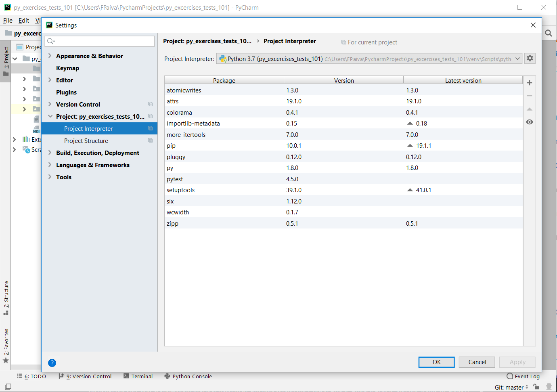Select colorama package row
557x392 pixels.
tap(343, 113)
